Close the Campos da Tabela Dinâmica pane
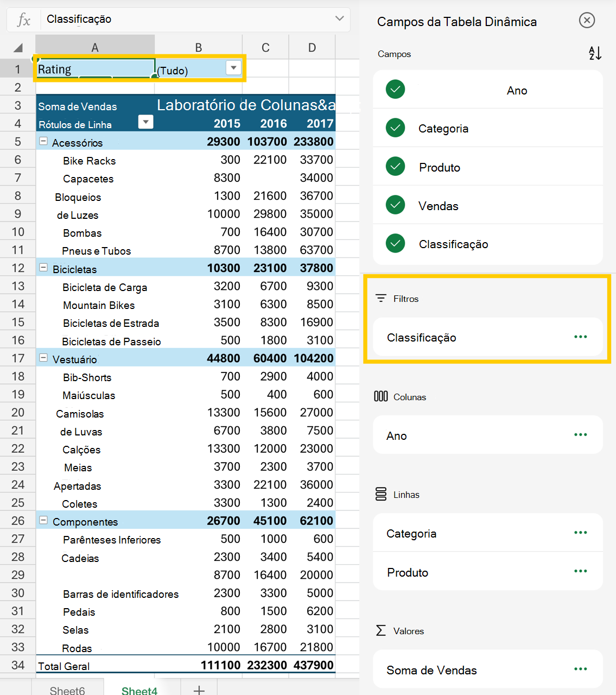The image size is (616, 695). point(587,21)
